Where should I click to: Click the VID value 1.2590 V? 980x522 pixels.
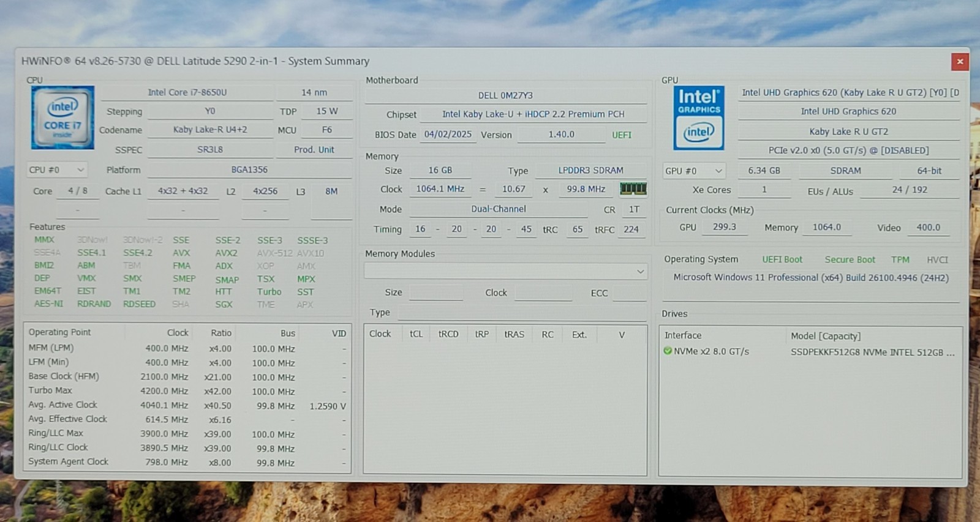pyautogui.click(x=328, y=406)
